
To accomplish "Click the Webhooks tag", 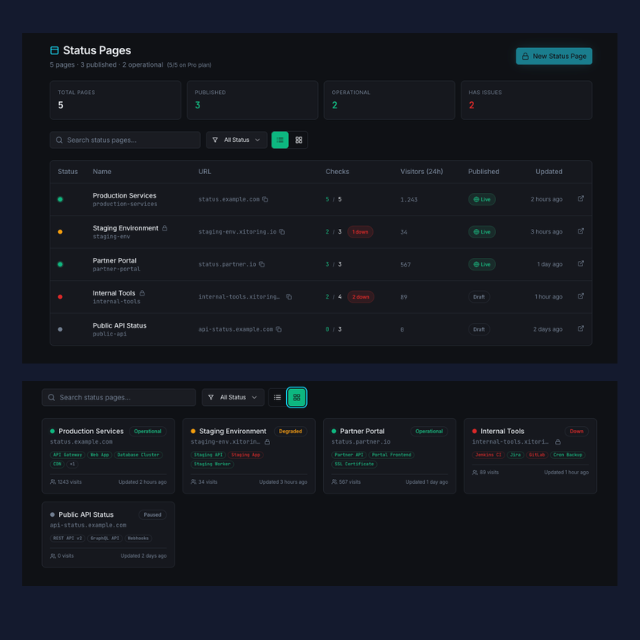I will (138, 538).
